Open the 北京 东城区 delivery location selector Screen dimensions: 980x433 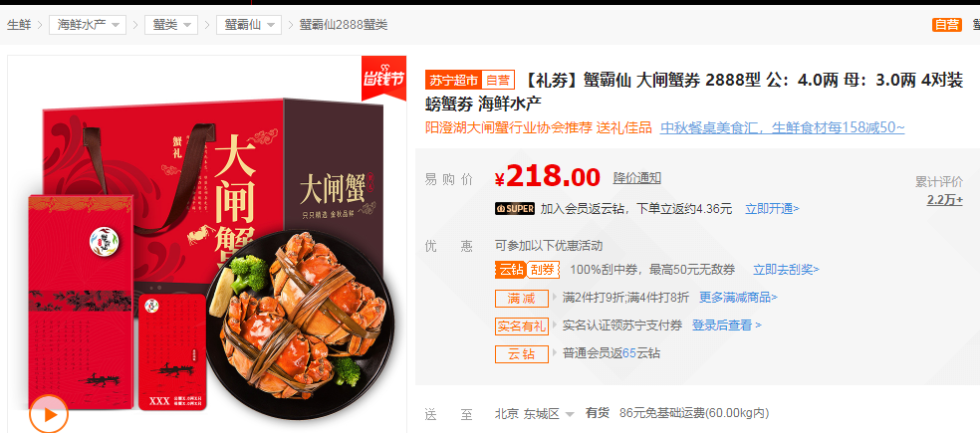[535, 414]
